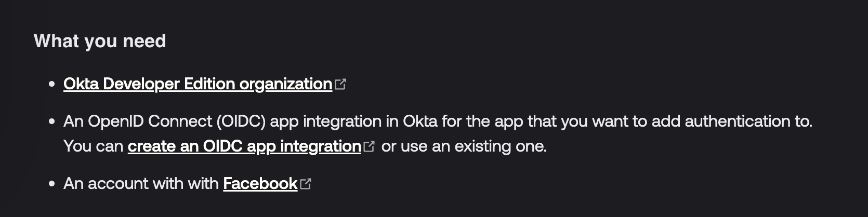The height and width of the screenshot is (217, 868).
Task: Open the Facebook link
Action: point(260,184)
